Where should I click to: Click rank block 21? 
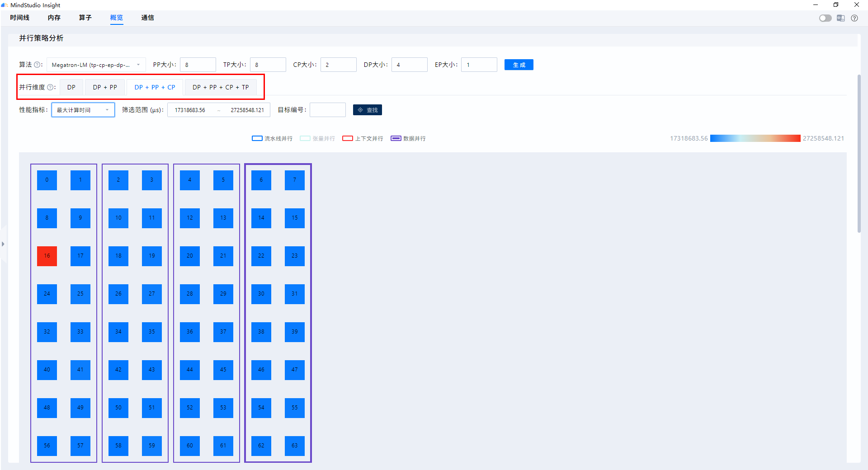[x=223, y=256]
